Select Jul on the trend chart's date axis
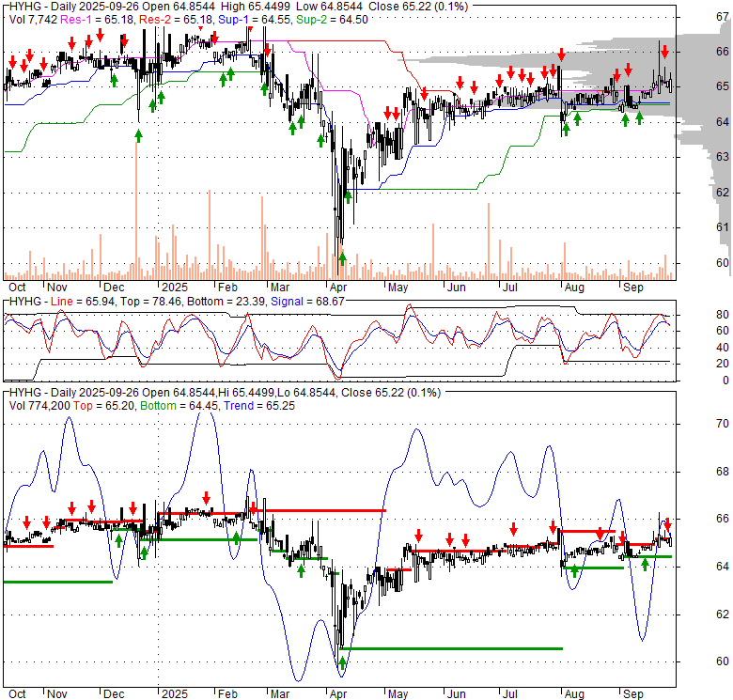Screen dimensions: 733x700 [x=510, y=694]
